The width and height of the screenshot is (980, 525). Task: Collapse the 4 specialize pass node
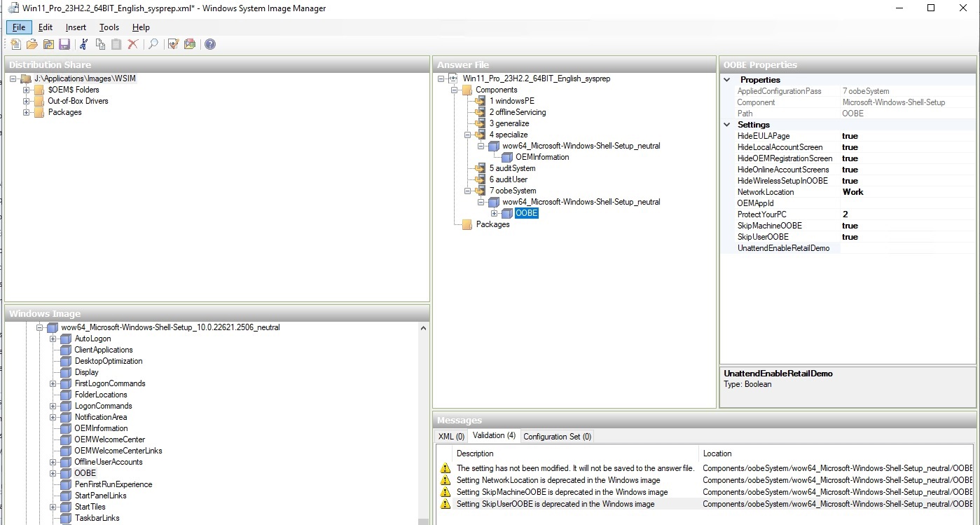click(x=467, y=135)
